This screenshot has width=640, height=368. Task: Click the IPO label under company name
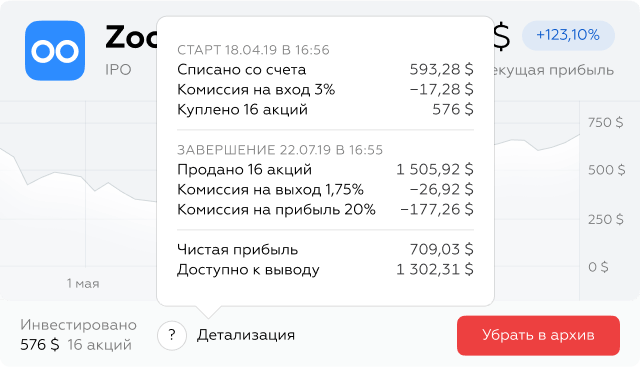pos(118,70)
